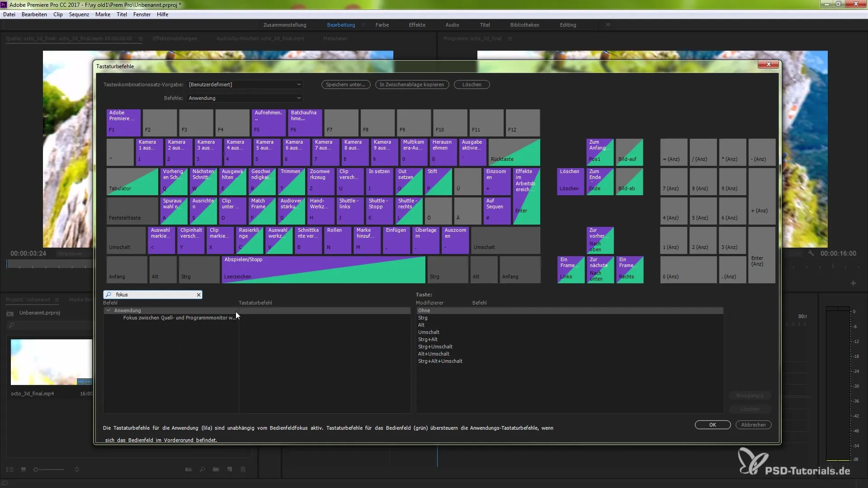Image resolution: width=868 pixels, height=488 pixels.
Task: Select the Multikamera-Au 0 key
Action: pos(414,152)
